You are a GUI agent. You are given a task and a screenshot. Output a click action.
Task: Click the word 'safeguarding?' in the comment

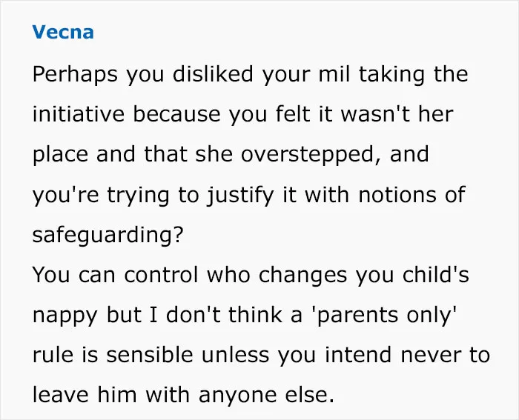pos(108,236)
